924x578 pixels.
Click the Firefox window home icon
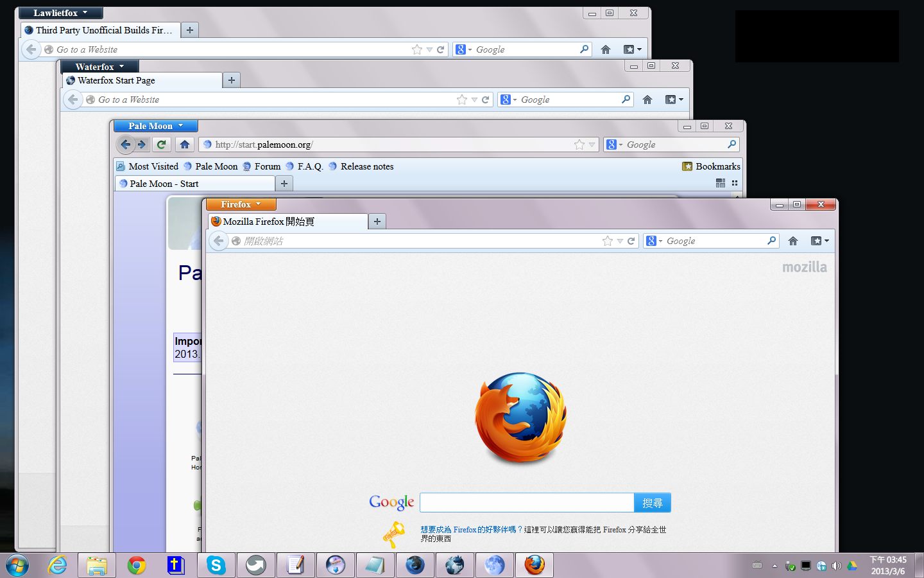coord(793,241)
